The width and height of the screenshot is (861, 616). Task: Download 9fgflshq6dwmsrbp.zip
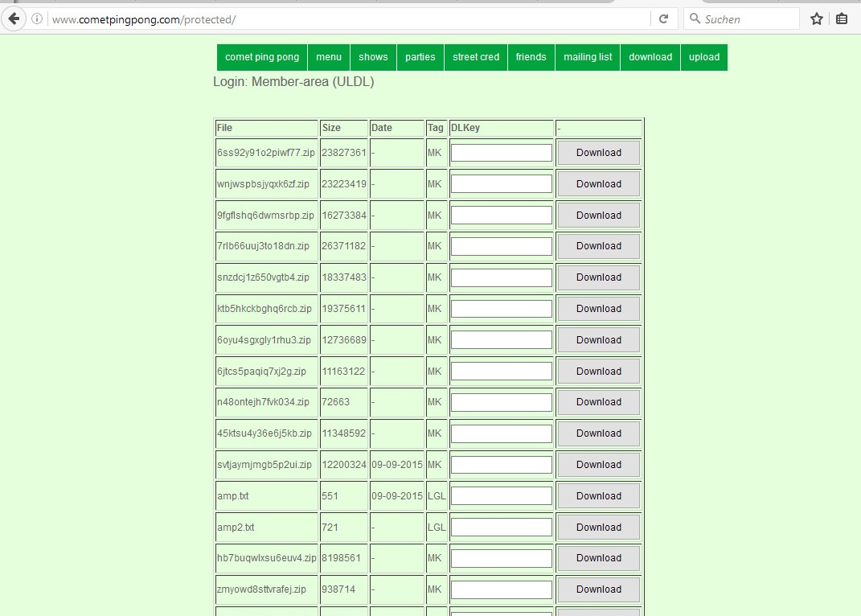[x=599, y=216]
